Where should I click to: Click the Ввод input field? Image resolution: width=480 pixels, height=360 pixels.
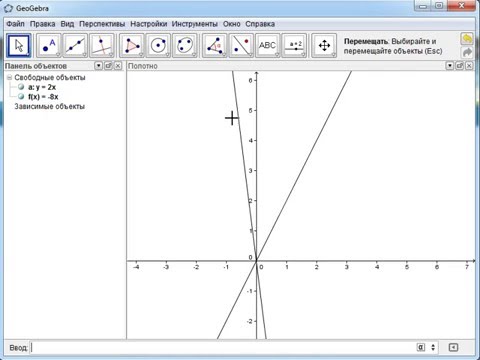[222, 347]
